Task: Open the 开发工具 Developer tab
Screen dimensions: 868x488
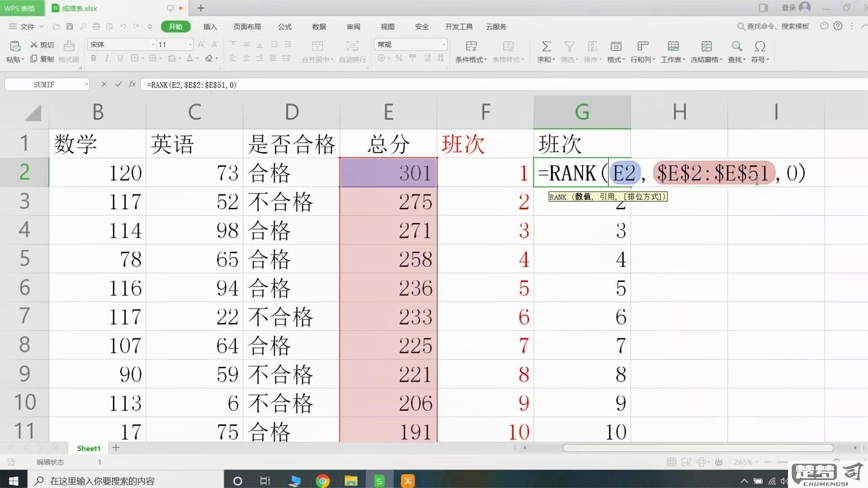Action: click(458, 27)
